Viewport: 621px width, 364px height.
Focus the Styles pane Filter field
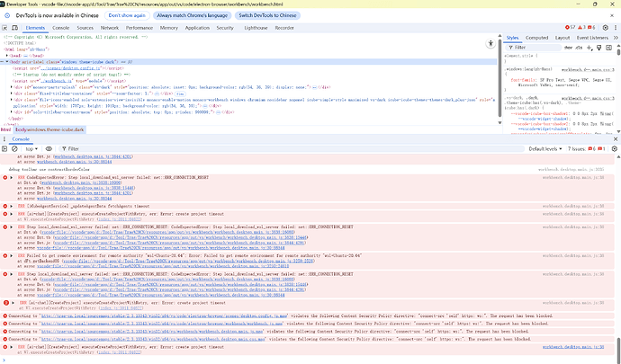pyautogui.click(x=534, y=48)
